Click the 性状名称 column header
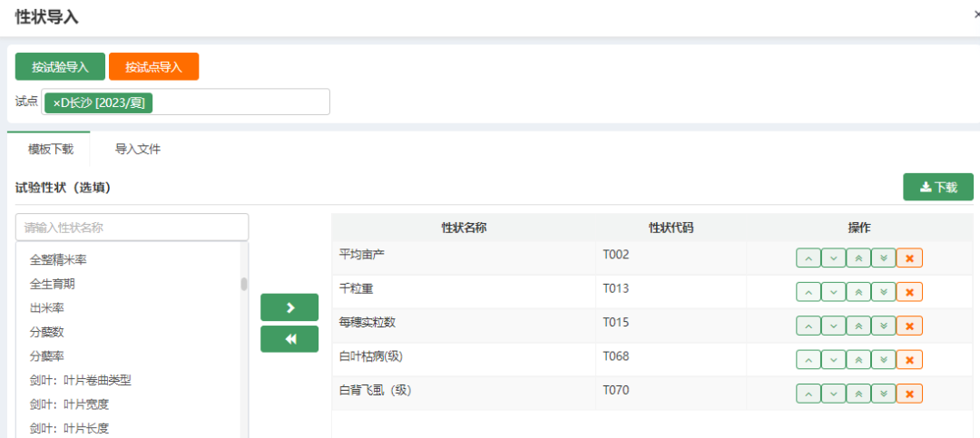980x438 pixels. [x=464, y=228]
